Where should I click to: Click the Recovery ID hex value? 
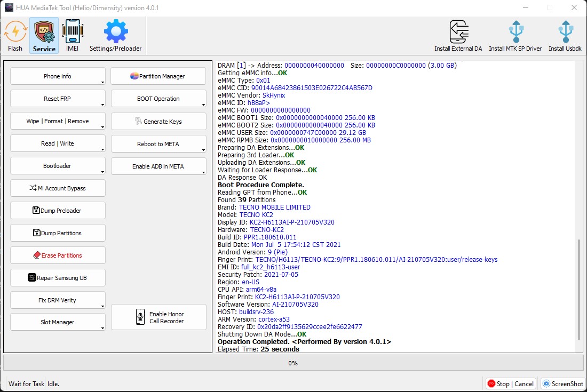pos(310,326)
